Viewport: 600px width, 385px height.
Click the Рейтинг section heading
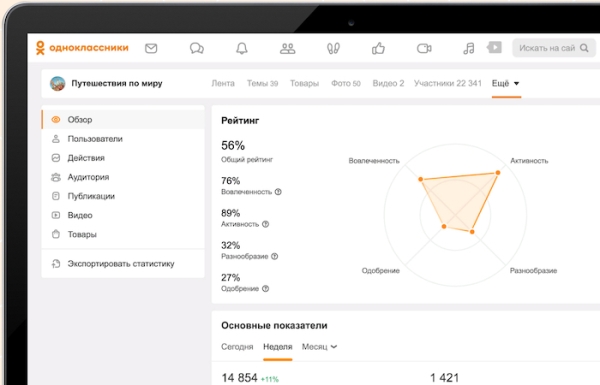(240, 121)
